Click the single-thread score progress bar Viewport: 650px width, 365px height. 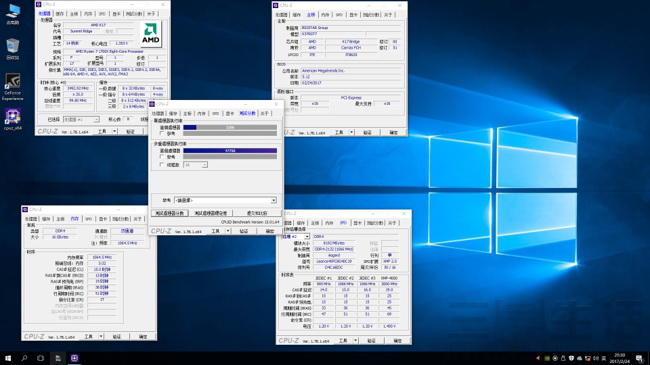pyautogui.click(x=230, y=127)
